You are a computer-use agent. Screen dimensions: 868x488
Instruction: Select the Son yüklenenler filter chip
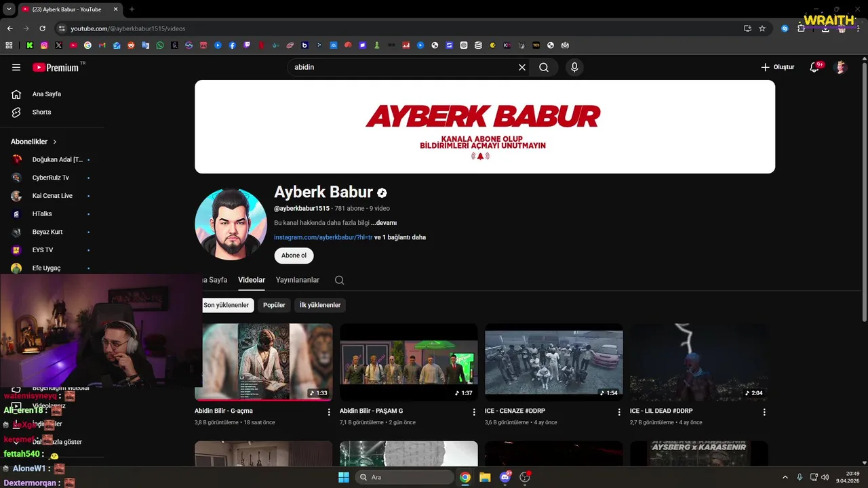226,305
